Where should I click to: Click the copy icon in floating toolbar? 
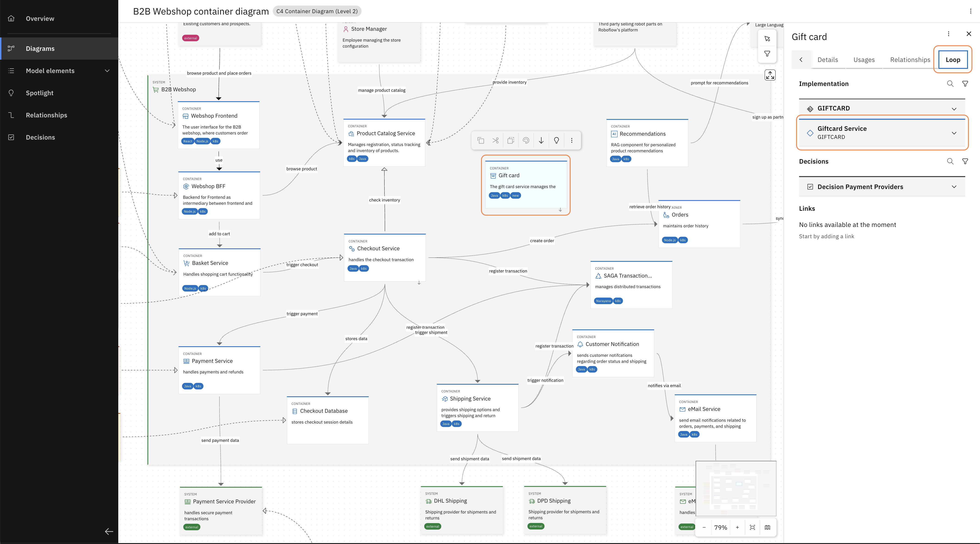click(x=481, y=141)
